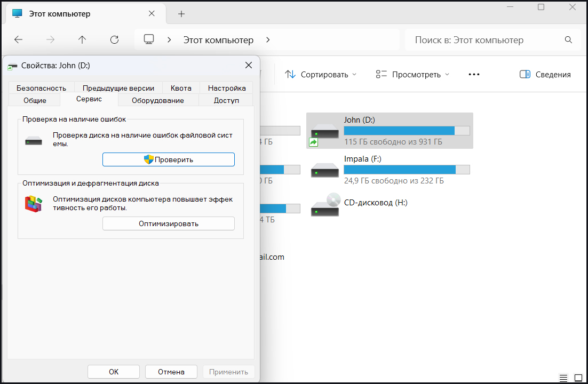
Task: Click the John (D:) storage usage bar
Action: 407,131
